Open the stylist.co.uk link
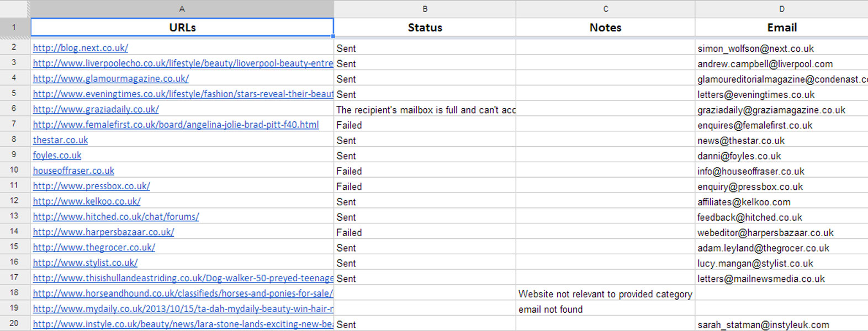Viewport: 868px width, 331px height. (x=85, y=263)
